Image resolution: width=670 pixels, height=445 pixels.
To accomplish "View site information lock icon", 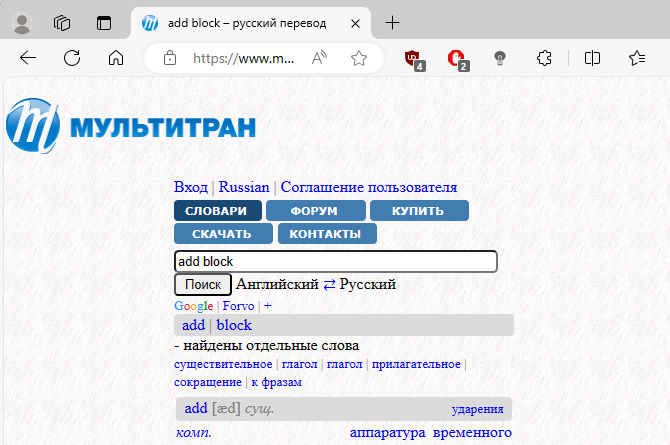I will (170, 58).
